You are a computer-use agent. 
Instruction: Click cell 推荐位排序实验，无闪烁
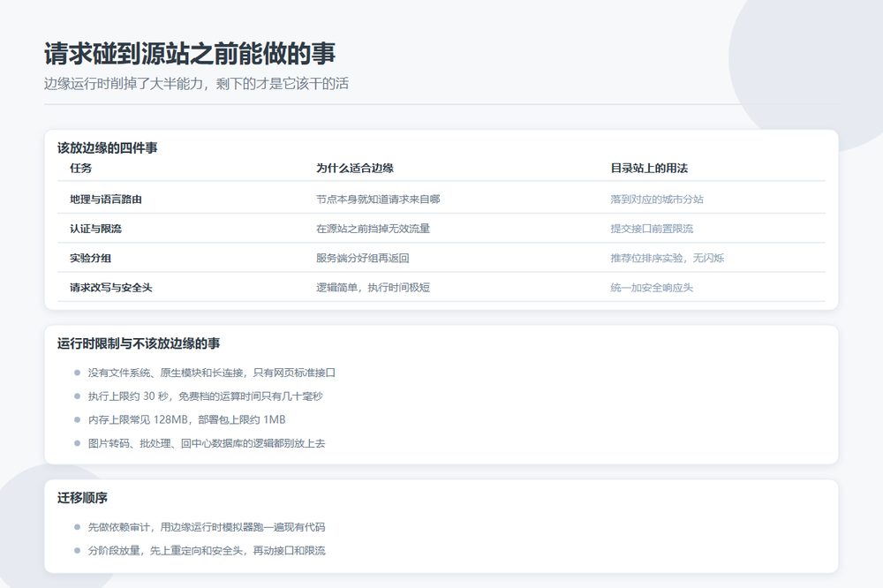tap(667, 258)
